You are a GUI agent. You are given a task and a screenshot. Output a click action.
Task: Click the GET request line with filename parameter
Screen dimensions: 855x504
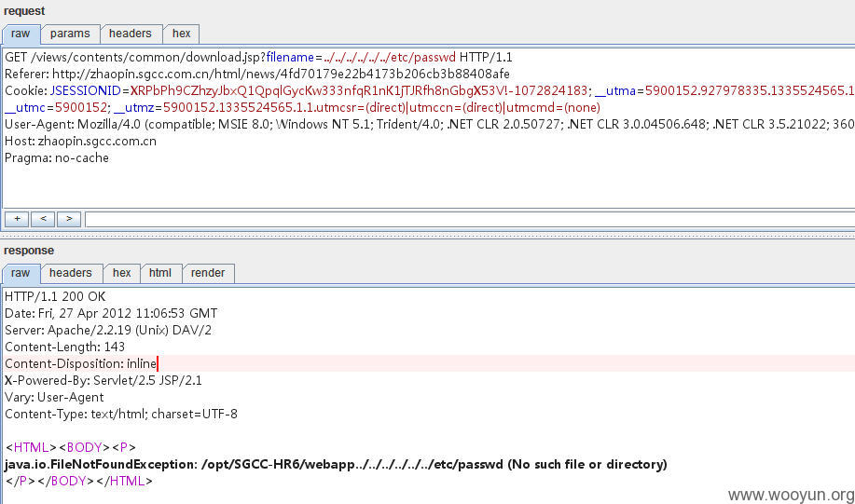click(x=258, y=57)
